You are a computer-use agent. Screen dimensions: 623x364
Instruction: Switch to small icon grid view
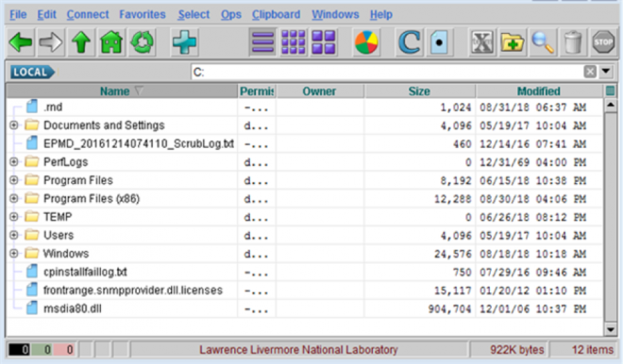pyautogui.click(x=294, y=41)
